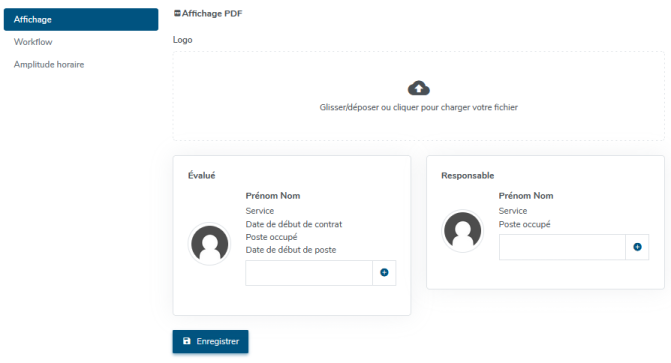Screen dimensions: 671x363
Task: Select the Affichage menu item
Action: (81, 19)
